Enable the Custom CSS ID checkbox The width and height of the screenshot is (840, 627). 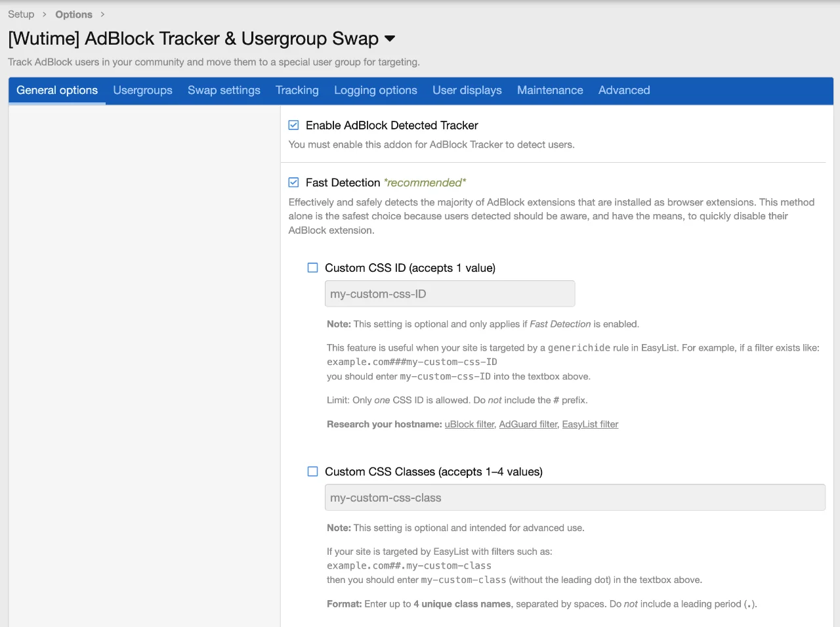click(x=313, y=268)
